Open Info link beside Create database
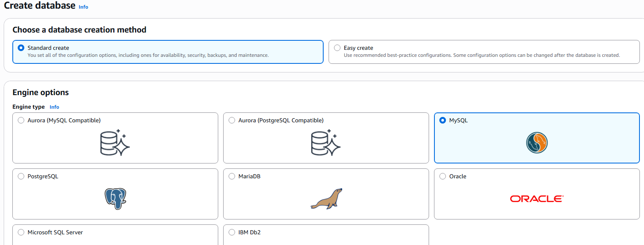 coord(83,7)
